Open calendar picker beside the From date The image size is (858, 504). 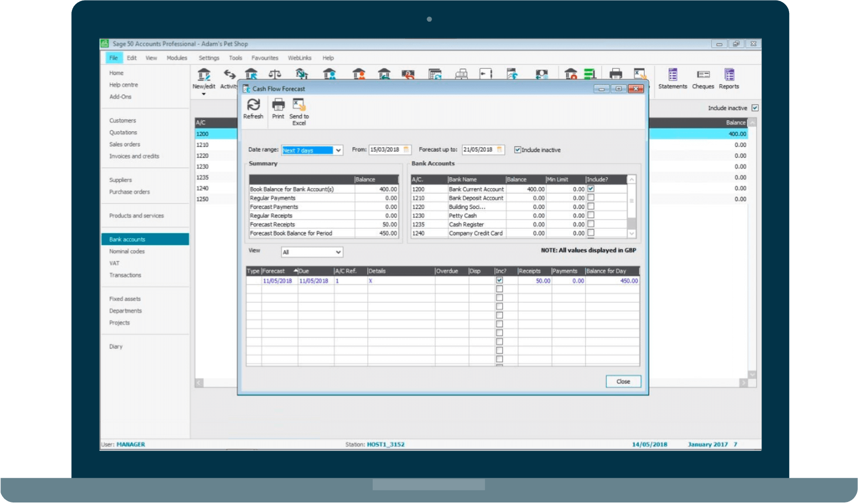click(406, 150)
